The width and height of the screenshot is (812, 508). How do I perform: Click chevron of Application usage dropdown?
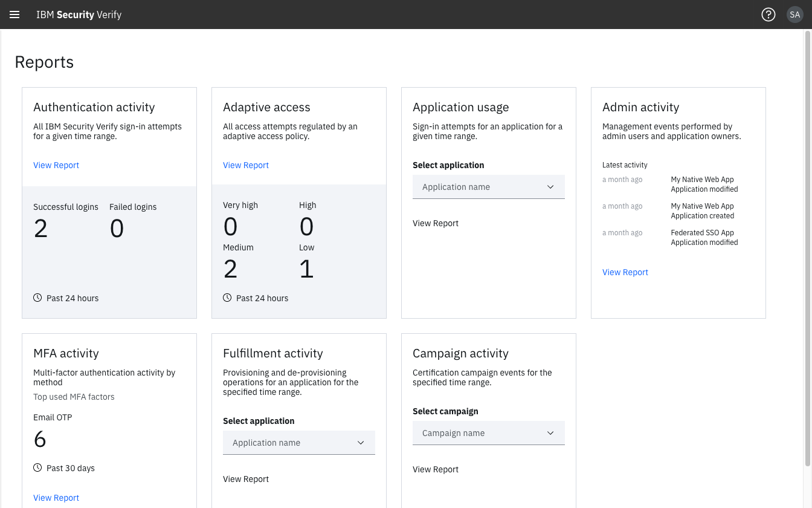550,187
